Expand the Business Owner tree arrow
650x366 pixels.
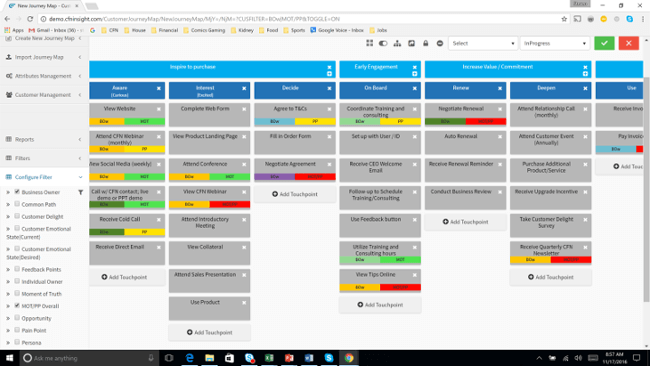pyautogui.click(x=8, y=192)
